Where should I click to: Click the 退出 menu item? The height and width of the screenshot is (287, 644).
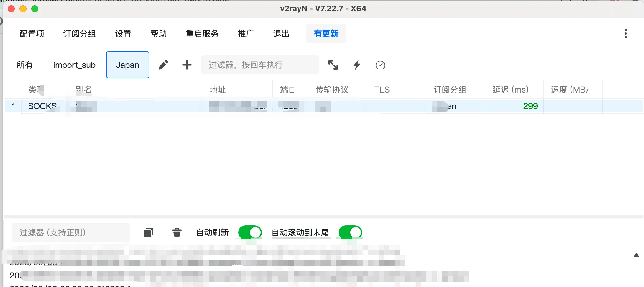coord(281,34)
